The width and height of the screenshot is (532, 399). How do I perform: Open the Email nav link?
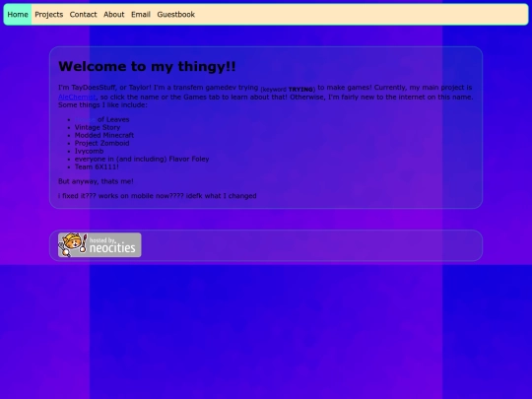(x=141, y=15)
